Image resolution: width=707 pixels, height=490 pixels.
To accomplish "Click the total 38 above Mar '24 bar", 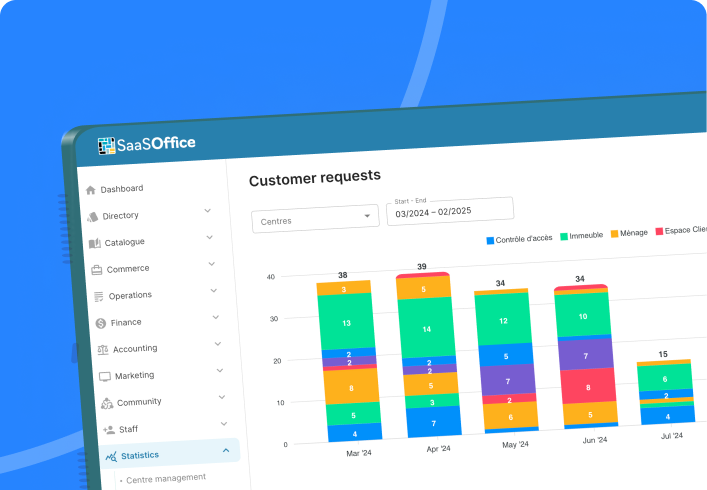I will point(343,275).
